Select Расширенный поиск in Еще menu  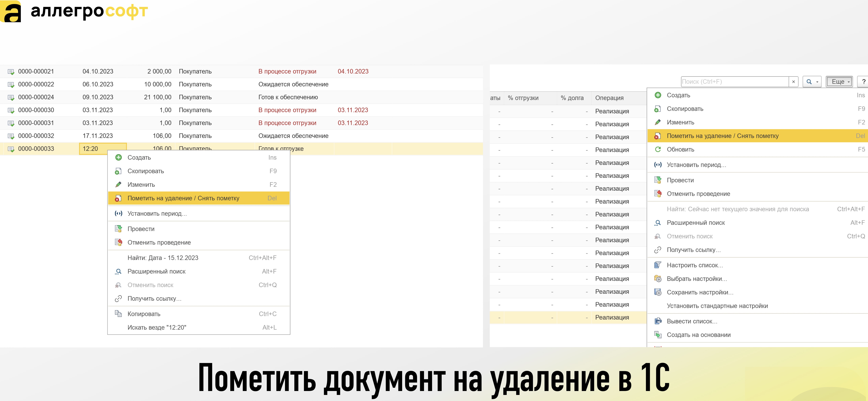tap(757, 223)
